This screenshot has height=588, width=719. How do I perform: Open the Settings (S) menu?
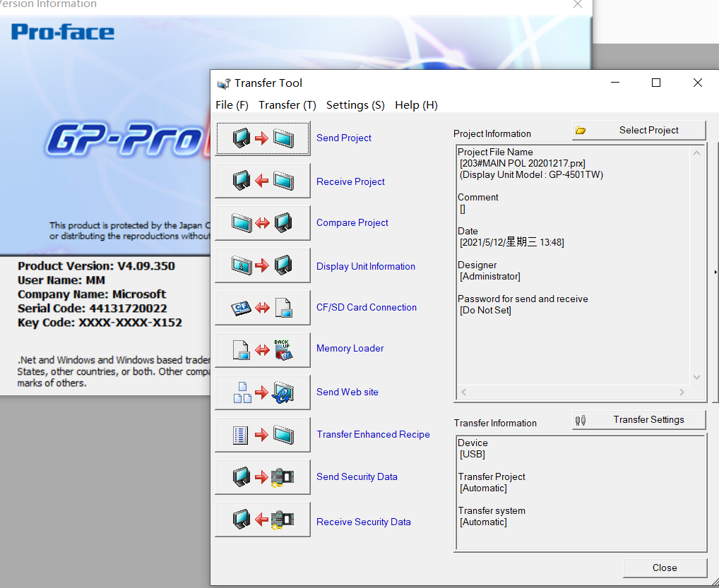click(355, 105)
